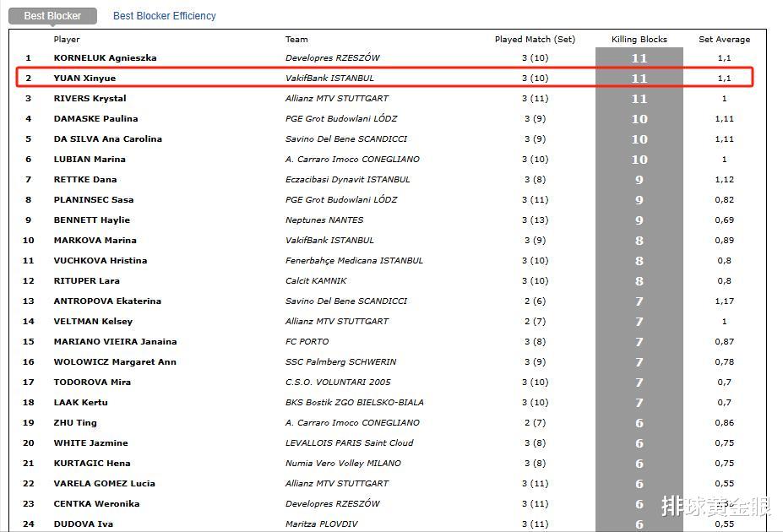Open player ZHU Ting
783x532 pixels.
(75, 423)
